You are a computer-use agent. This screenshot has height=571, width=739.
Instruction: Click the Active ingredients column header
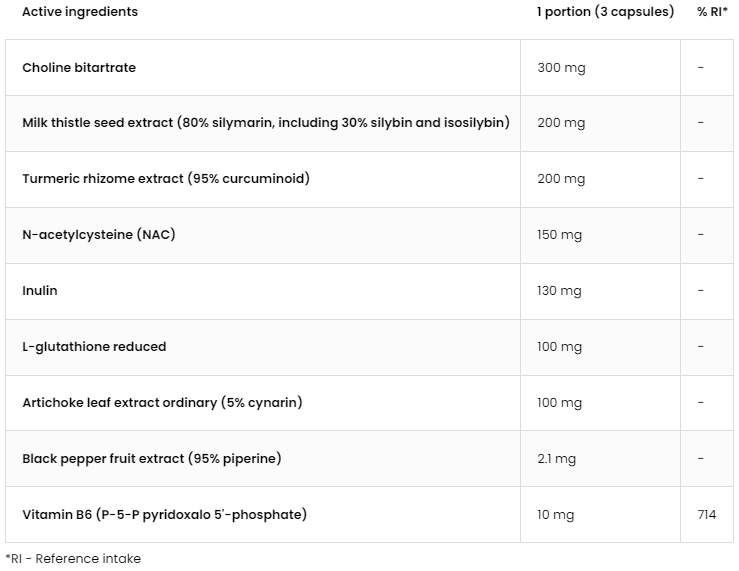coord(80,12)
